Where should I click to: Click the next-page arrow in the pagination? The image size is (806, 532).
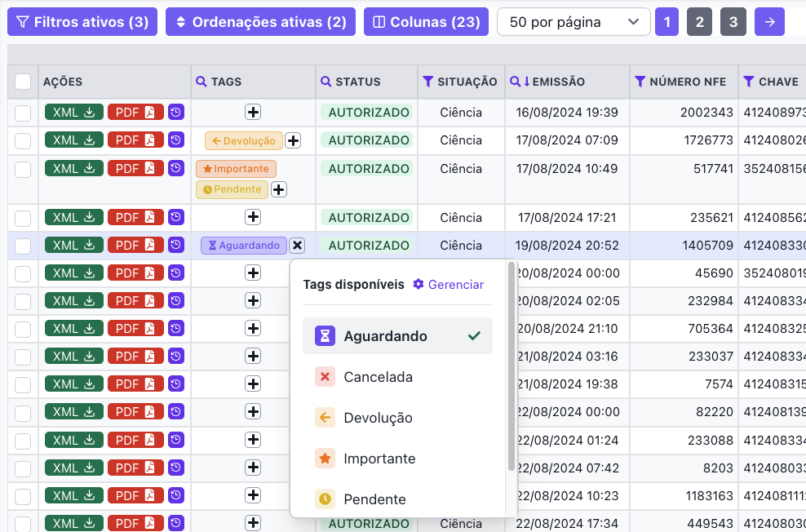769,21
